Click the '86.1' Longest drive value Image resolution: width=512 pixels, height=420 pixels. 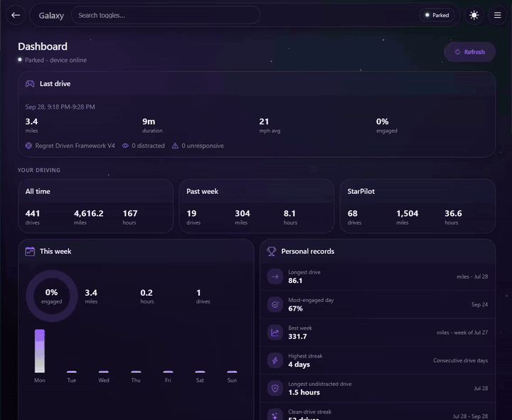pyautogui.click(x=295, y=281)
